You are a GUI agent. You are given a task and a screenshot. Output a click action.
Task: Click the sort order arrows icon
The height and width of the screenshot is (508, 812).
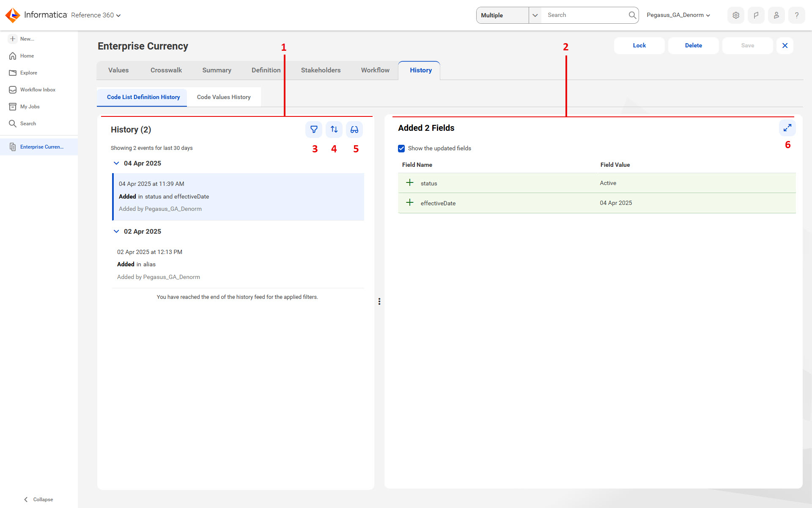[x=334, y=130]
